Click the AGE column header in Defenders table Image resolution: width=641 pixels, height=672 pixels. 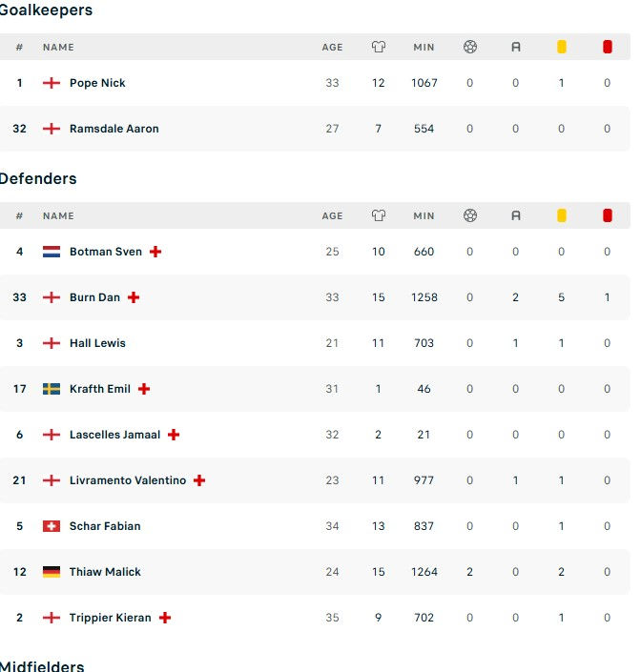pos(332,216)
